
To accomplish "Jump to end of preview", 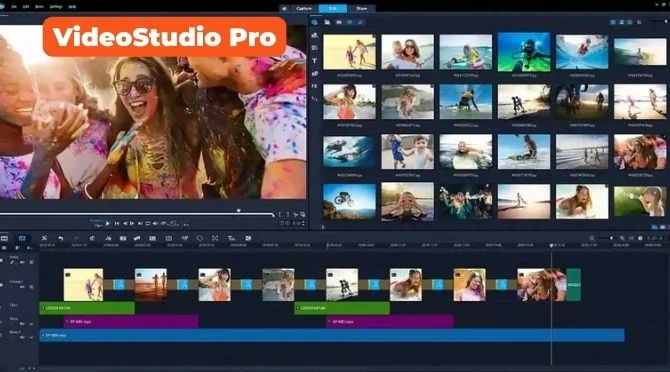I will click(x=140, y=223).
